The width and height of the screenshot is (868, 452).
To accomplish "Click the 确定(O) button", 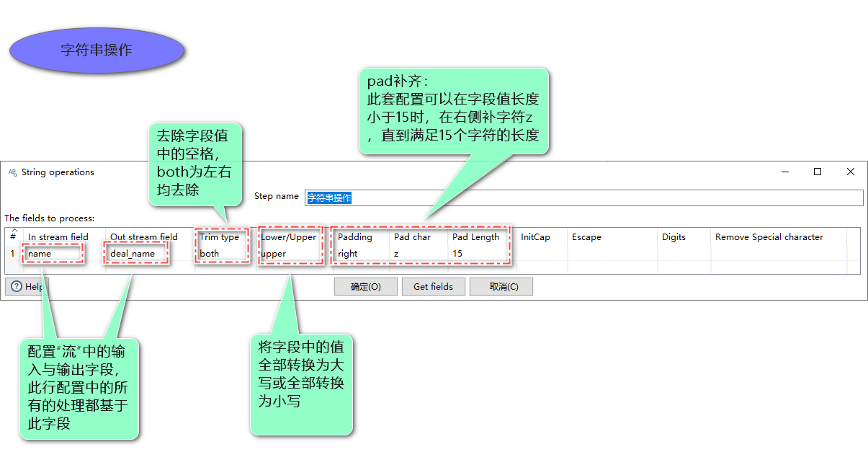I will (366, 287).
